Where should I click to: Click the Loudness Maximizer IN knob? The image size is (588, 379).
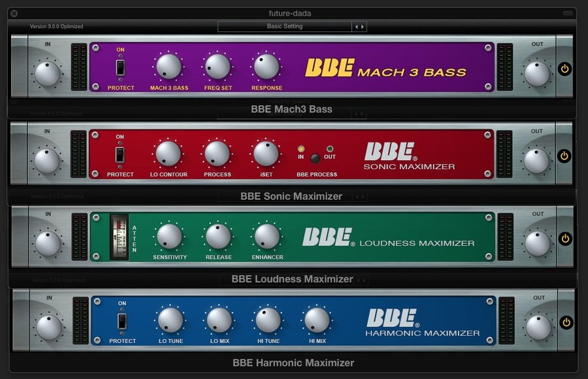click(x=48, y=244)
